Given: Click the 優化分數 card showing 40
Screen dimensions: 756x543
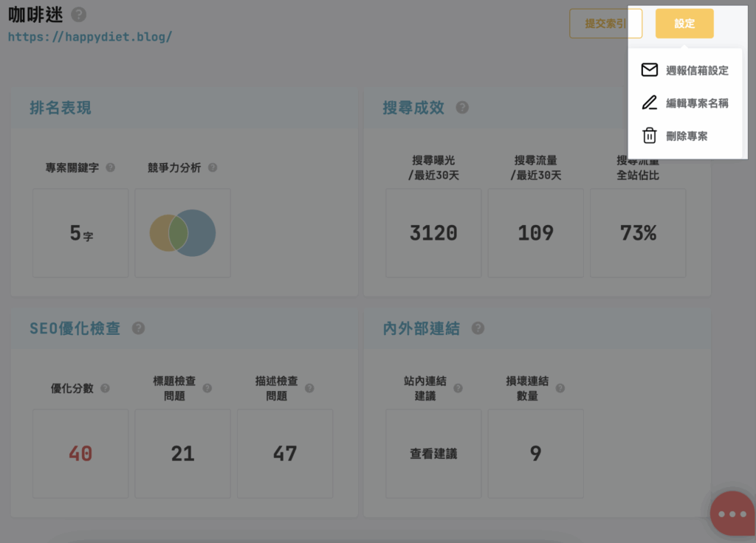Looking at the screenshot, I should pyautogui.click(x=80, y=454).
